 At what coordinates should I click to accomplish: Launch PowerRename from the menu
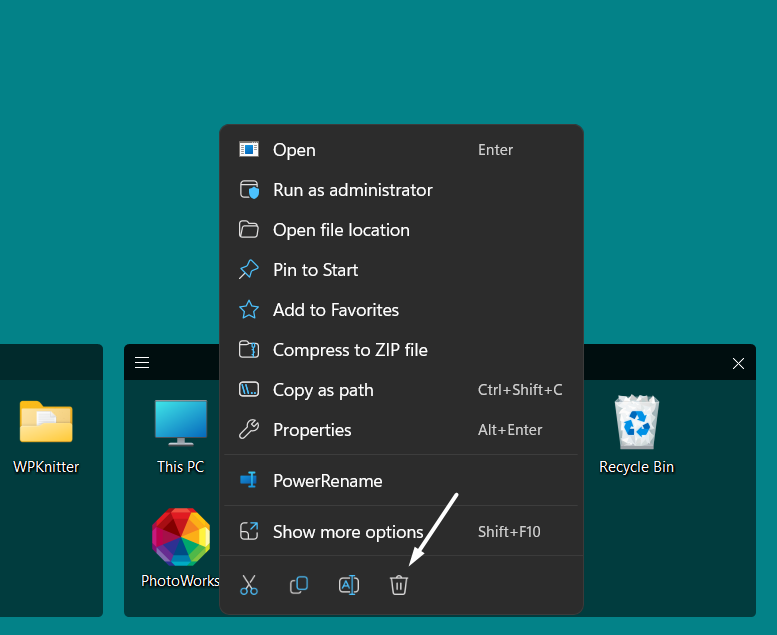pos(327,481)
